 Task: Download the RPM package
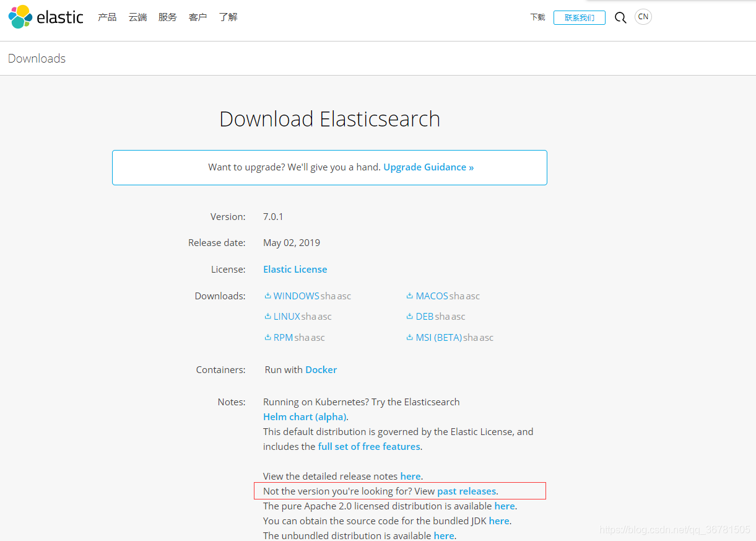(x=284, y=338)
